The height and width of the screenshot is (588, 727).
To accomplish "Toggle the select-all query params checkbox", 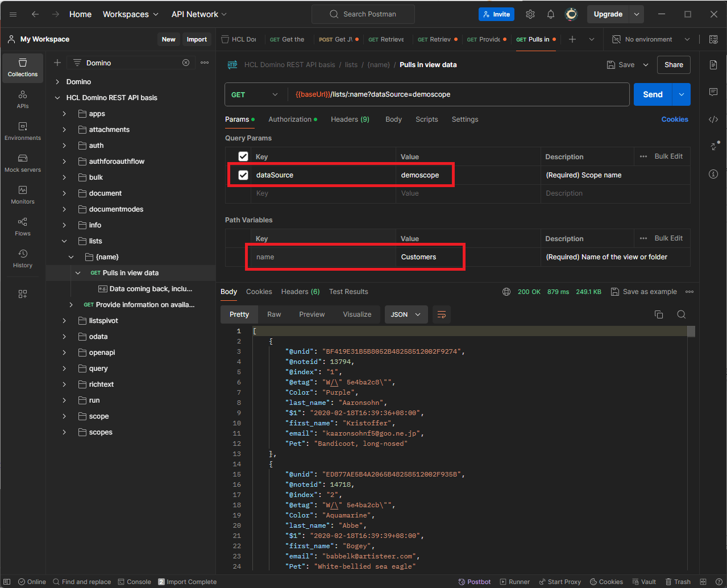I will tap(243, 156).
